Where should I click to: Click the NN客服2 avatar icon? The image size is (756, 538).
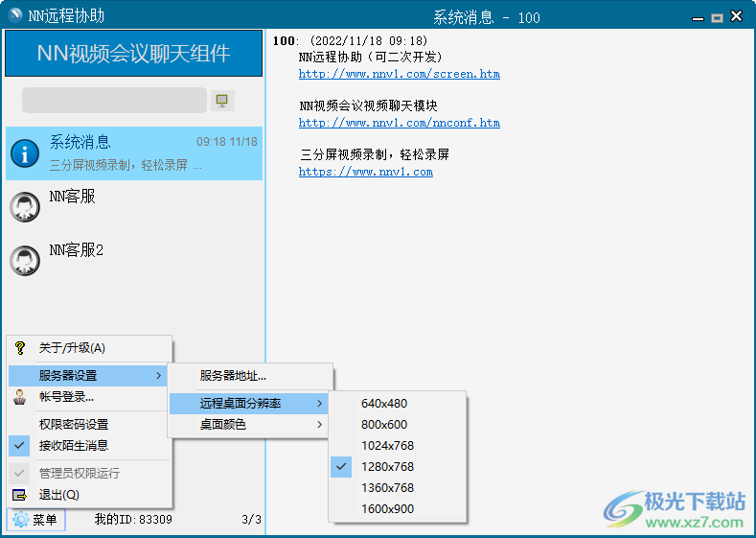pos(25,261)
